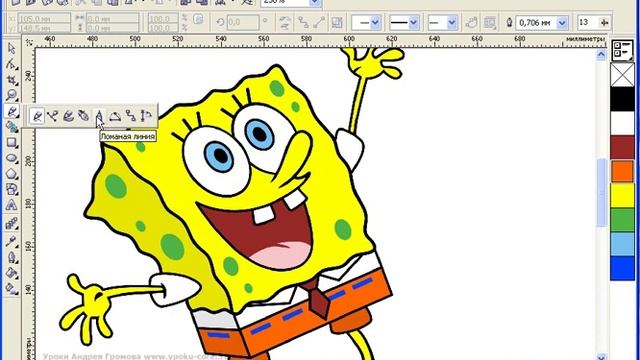
Task: Toggle the lock ratio button
Action: [x=198, y=19]
